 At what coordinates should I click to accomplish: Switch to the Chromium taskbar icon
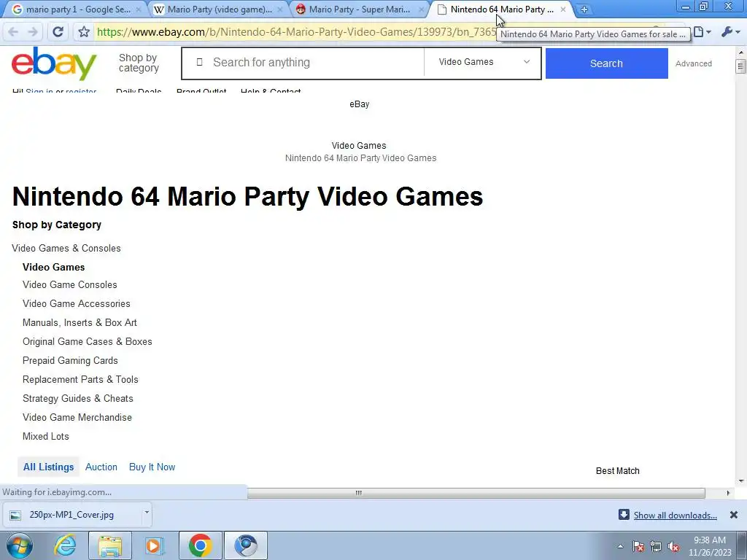(x=246, y=545)
